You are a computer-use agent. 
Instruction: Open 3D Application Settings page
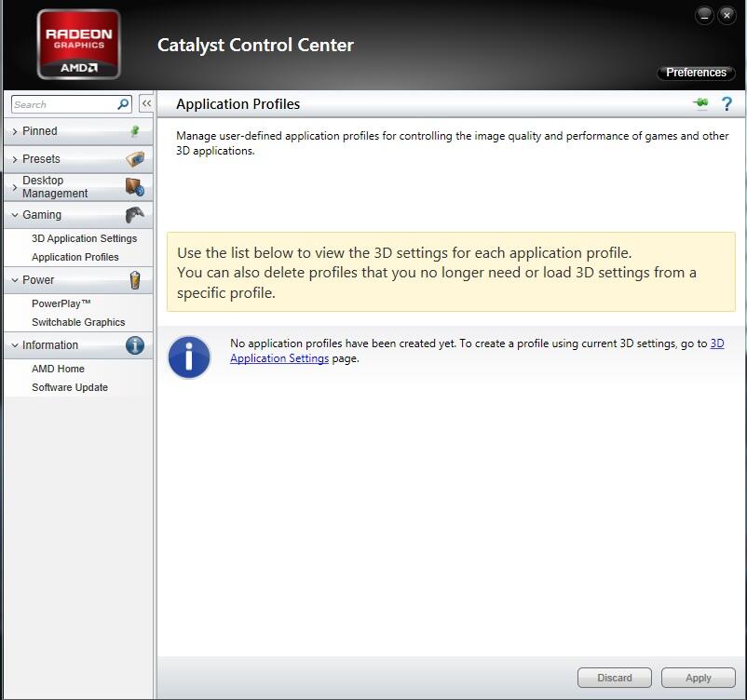85,238
